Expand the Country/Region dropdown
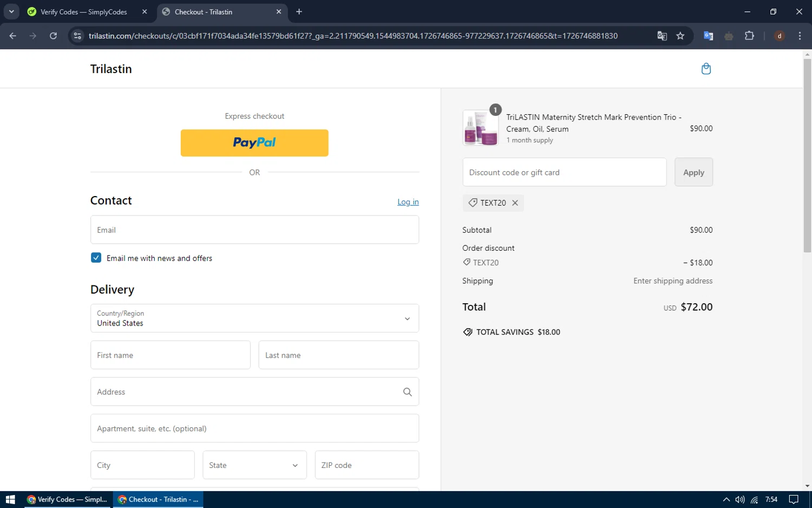Viewport: 812px width, 508px height. tap(254, 318)
